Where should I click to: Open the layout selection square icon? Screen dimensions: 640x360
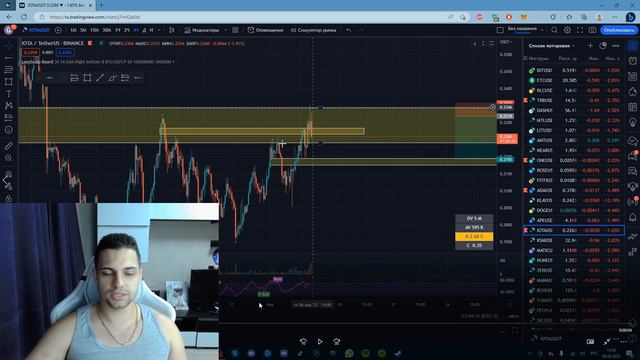(500, 30)
